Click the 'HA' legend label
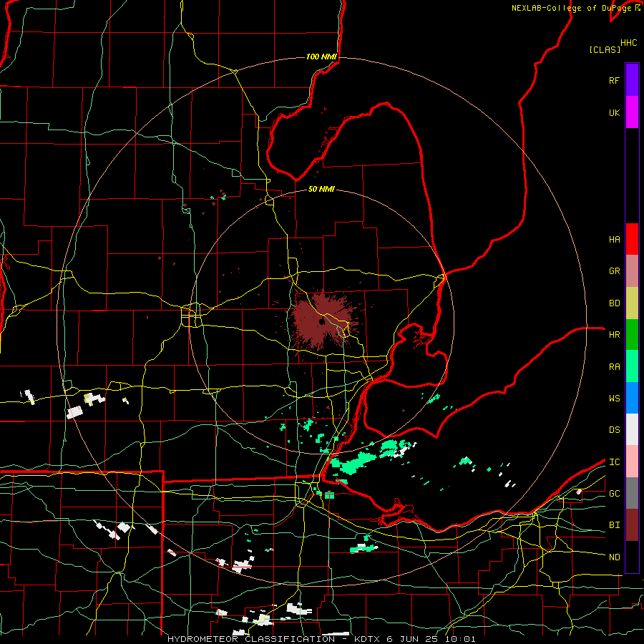644x644 pixels. tap(614, 239)
